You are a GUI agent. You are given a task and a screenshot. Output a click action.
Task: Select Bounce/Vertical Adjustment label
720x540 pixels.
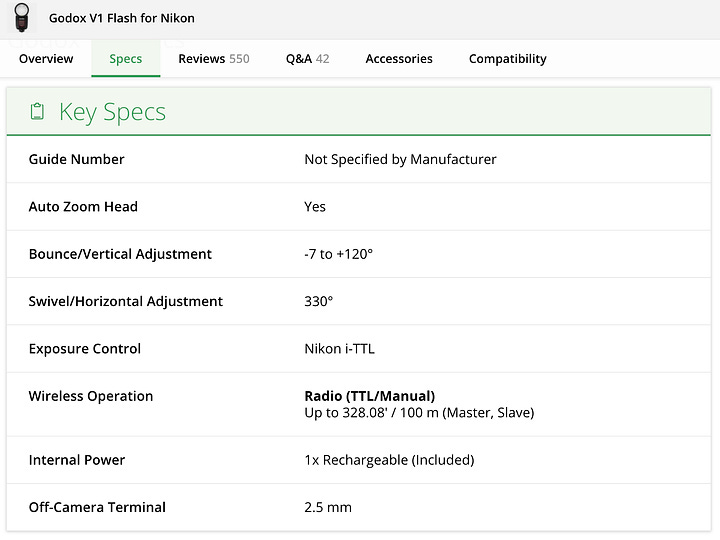point(120,254)
